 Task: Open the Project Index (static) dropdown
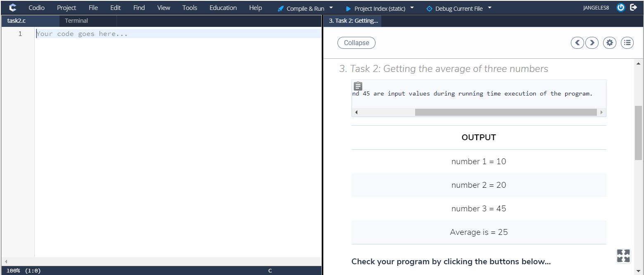[x=379, y=7]
